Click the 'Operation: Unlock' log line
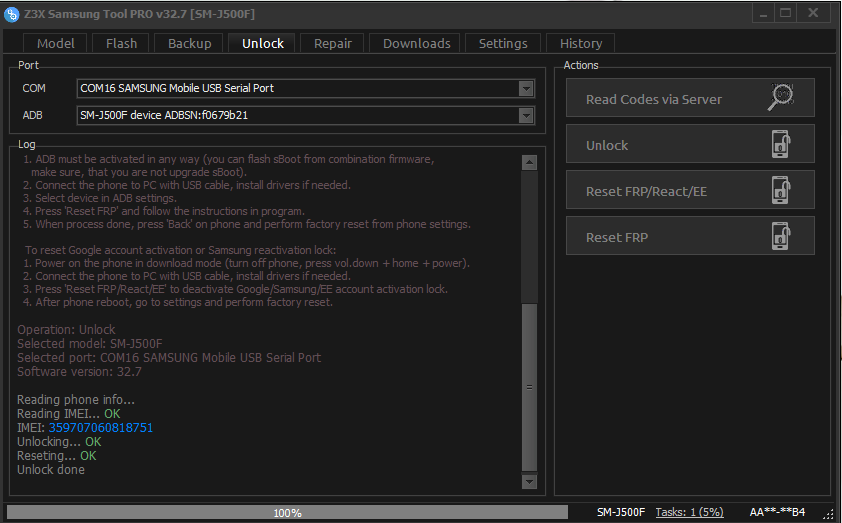This screenshot has height=523, width=842. (66, 330)
